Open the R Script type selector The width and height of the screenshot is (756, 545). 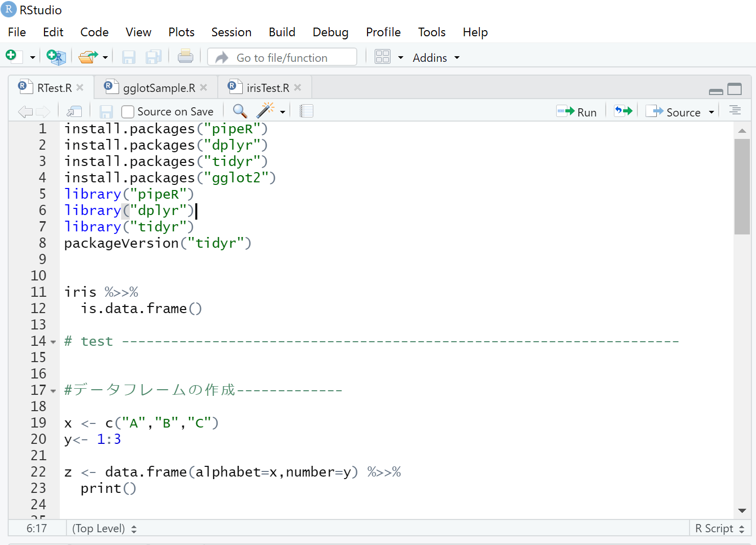[719, 528]
